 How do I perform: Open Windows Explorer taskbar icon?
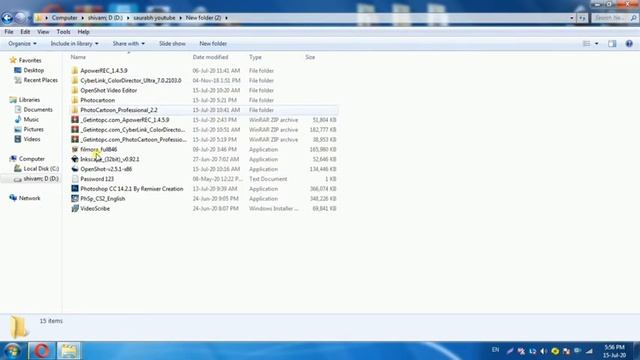point(69,351)
